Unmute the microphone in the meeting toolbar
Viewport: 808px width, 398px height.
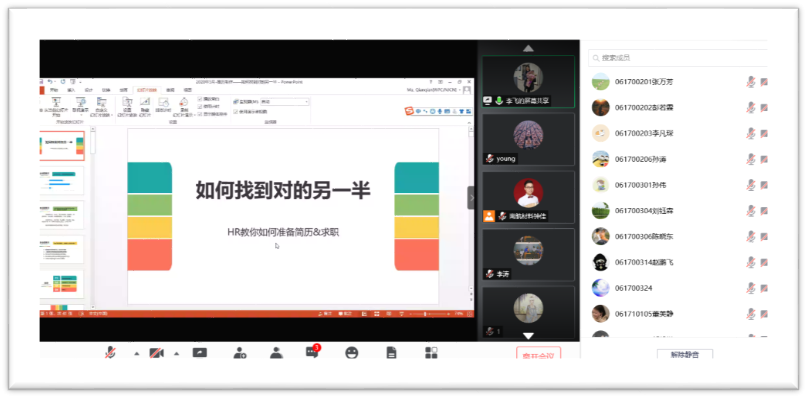(x=110, y=353)
